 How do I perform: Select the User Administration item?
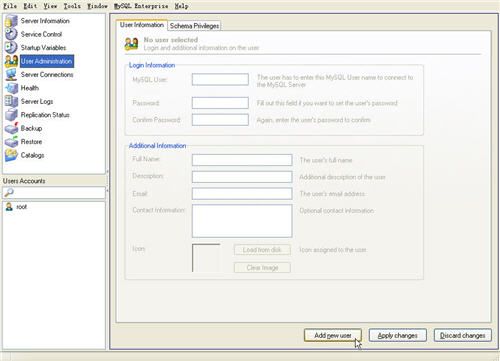[x=46, y=61]
